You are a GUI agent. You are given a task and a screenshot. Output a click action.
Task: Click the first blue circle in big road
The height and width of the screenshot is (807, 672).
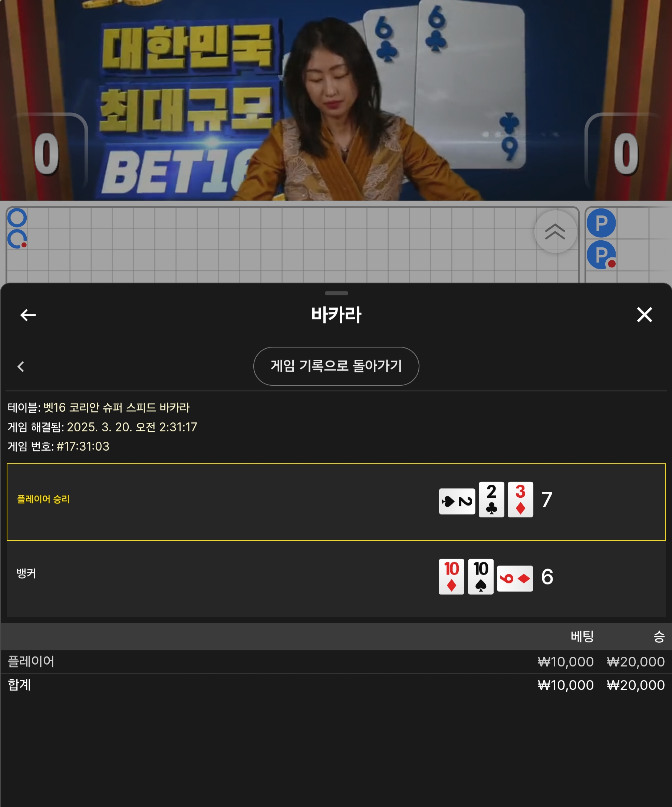click(x=17, y=218)
